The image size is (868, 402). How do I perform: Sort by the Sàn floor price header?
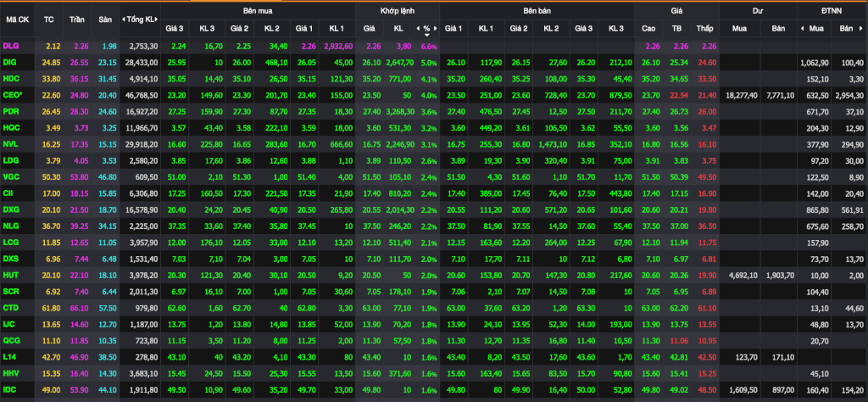tap(105, 20)
